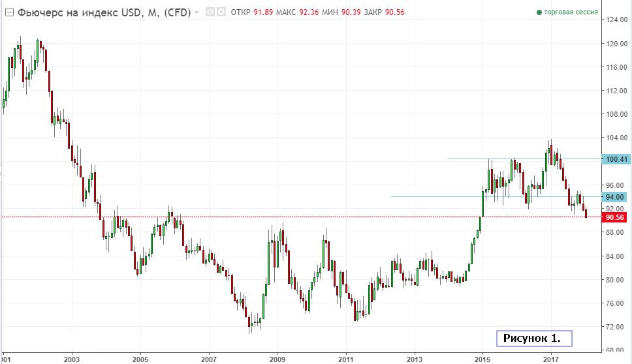The width and height of the screenshot is (632, 364).
Task: Click the green trading session status dot
Action: (539, 12)
